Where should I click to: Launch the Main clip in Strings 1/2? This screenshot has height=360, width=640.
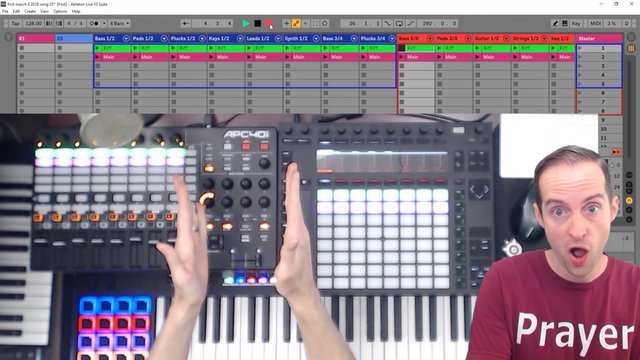click(516, 57)
